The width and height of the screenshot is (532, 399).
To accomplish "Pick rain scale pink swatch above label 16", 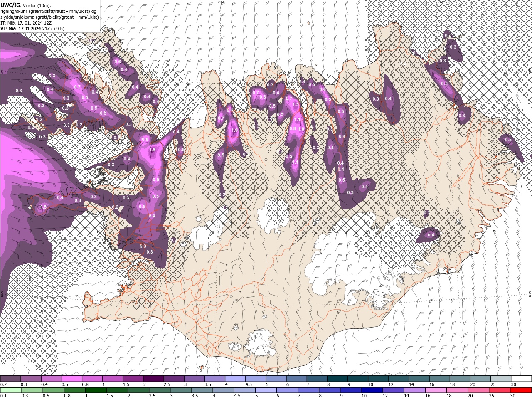I will (x=436, y=390).
